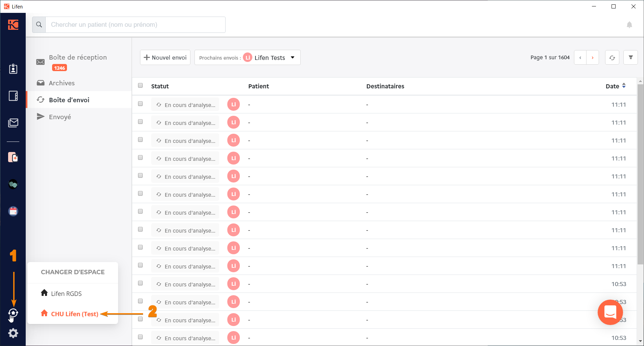
Task: Check the sixth row checkbox
Action: point(140,194)
